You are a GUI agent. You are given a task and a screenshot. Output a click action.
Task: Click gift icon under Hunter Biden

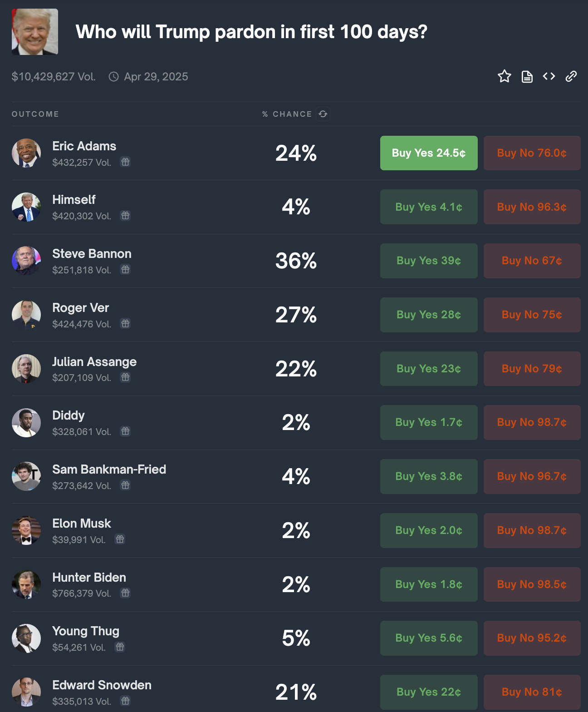[125, 593]
